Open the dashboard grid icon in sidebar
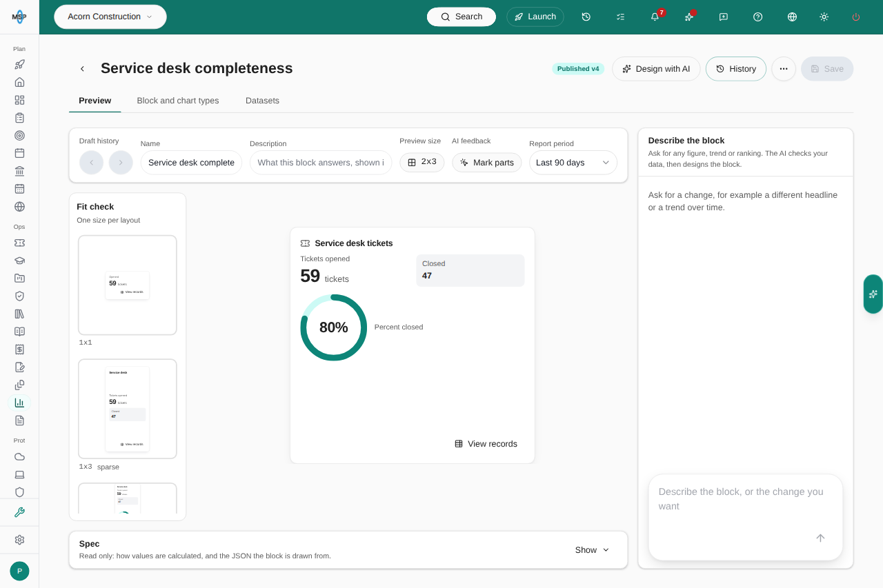Image resolution: width=883 pixels, height=588 pixels. 19,100
